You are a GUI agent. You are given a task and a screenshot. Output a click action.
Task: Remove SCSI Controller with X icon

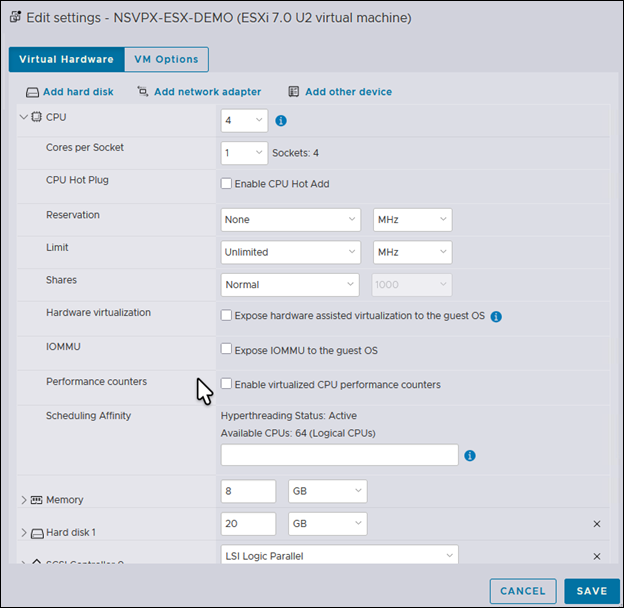click(x=597, y=556)
